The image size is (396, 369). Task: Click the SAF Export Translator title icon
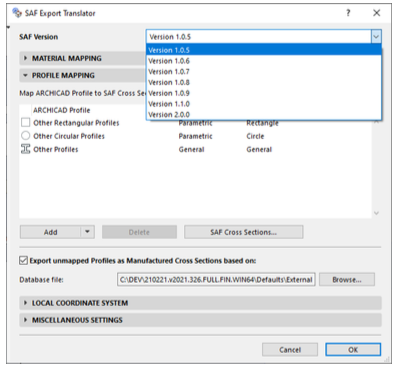(x=17, y=13)
